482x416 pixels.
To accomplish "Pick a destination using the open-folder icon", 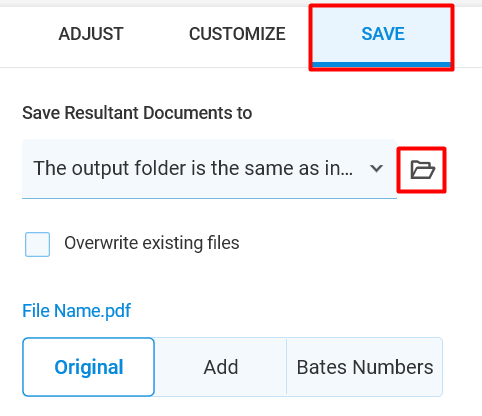I will pyautogui.click(x=422, y=170).
